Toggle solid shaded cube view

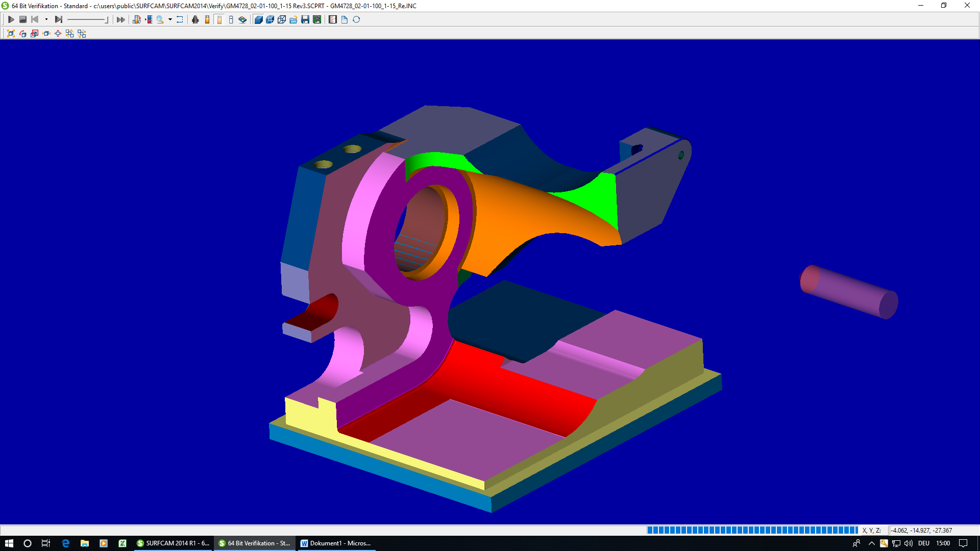pyautogui.click(x=258, y=19)
